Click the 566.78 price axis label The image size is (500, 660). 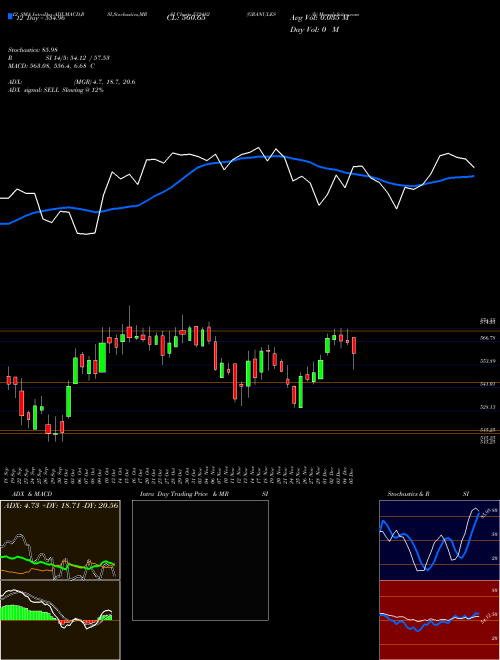tap(488, 338)
